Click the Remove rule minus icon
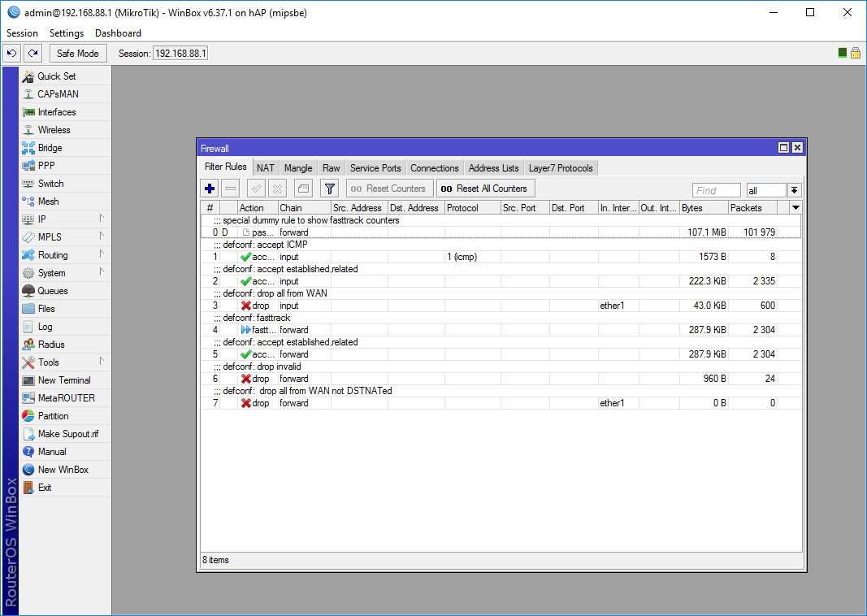Screen dimensions: 867x616 [x=231, y=189]
